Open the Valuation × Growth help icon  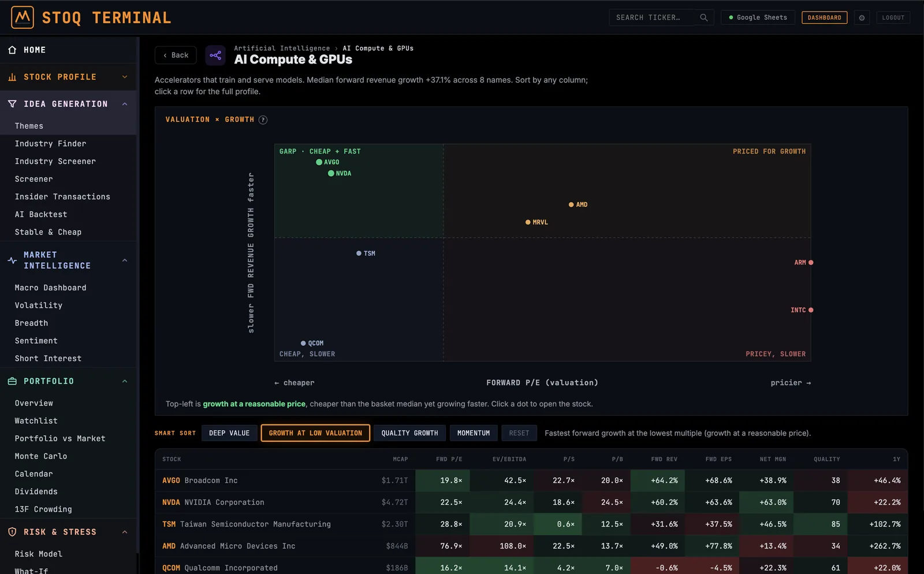[263, 120]
